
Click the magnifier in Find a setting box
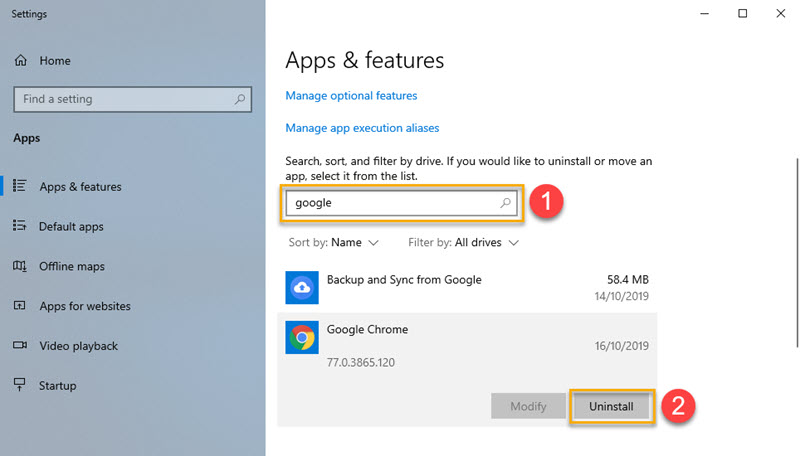tap(240, 99)
